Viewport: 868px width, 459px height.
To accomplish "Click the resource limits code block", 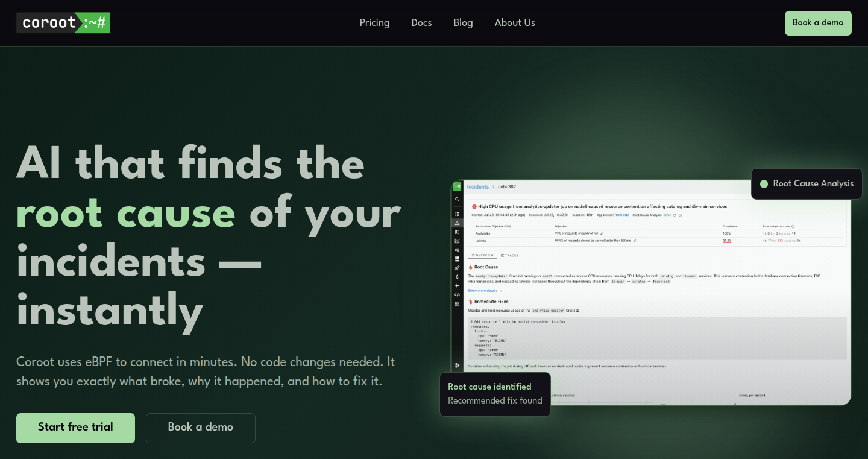I will (x=657, y=338).
